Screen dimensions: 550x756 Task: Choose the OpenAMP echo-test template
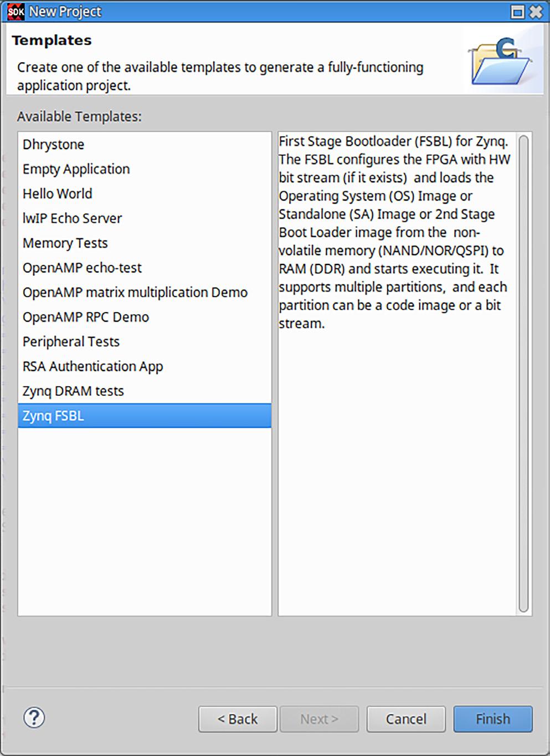click(145, 268)
